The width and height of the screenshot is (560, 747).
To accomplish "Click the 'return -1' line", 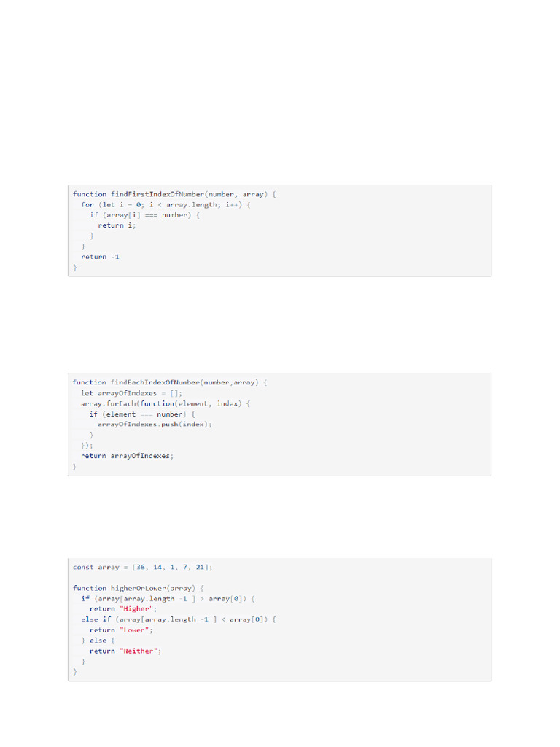I will click(100, 257).
